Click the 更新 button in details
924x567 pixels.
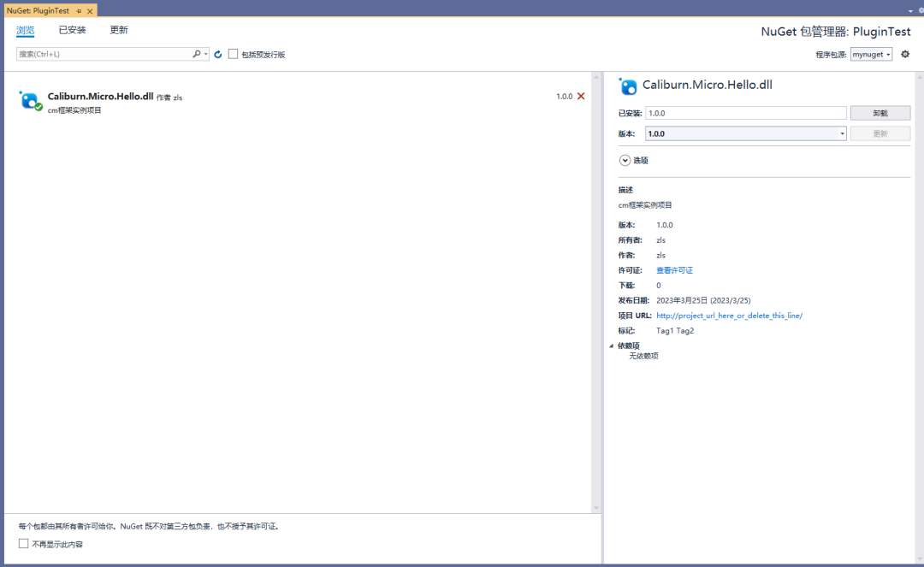click(x=880, y=133)
